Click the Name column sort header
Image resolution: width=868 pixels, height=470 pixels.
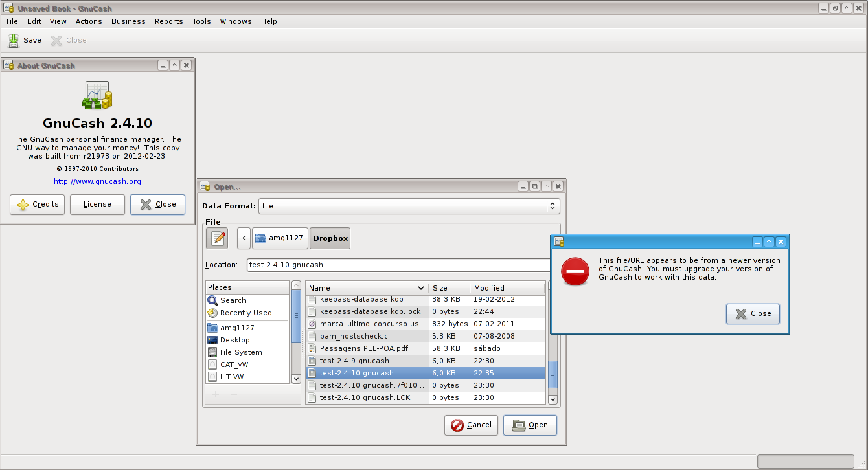(367, 288)
